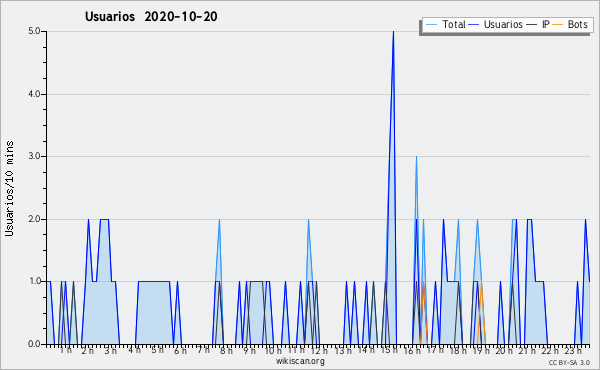
Task: Click the 'wikiscan.org' text below chart
Action: [x=300, y=361]
